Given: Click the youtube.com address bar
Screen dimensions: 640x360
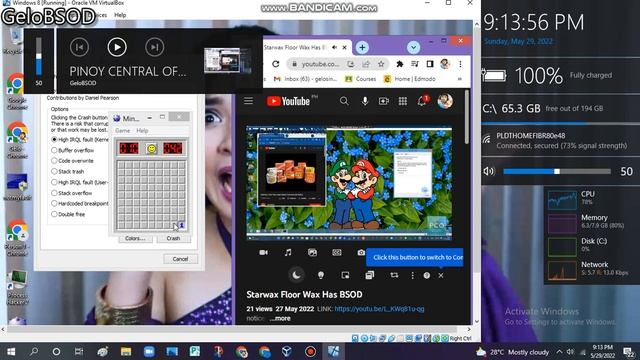Looking at the screenshot, I should [x=320, y=64].
